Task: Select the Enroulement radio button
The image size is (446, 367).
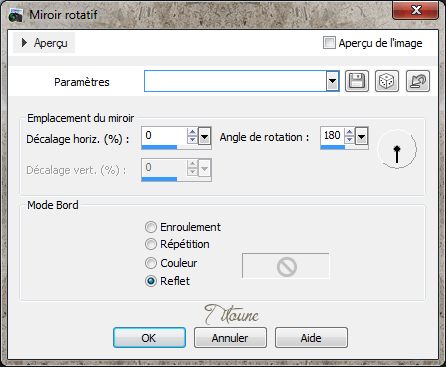Action: (x=151, y=227)
